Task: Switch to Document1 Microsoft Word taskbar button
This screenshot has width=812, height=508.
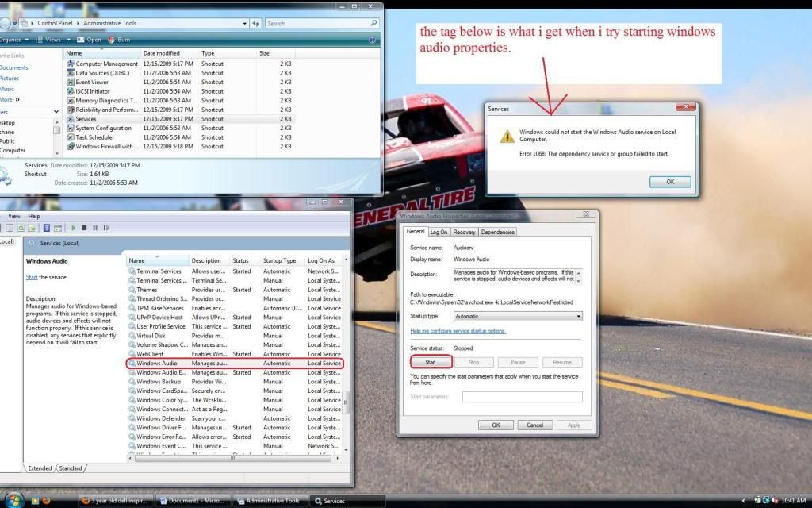Action: coord(193,501)
